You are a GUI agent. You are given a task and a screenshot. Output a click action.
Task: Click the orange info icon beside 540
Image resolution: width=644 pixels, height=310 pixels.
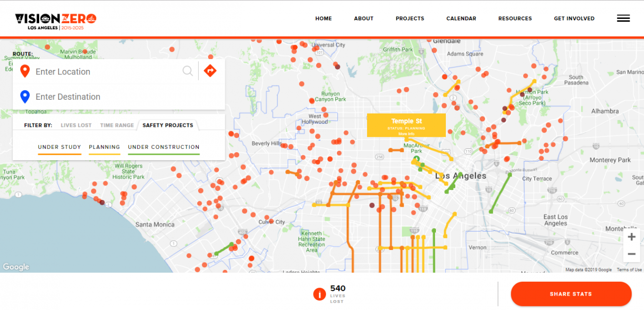320,294
